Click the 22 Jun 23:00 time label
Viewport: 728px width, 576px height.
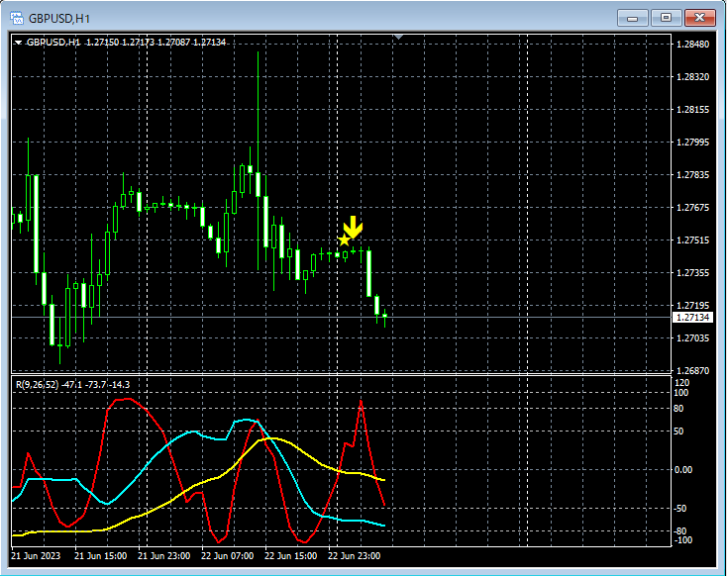(355, 555)
